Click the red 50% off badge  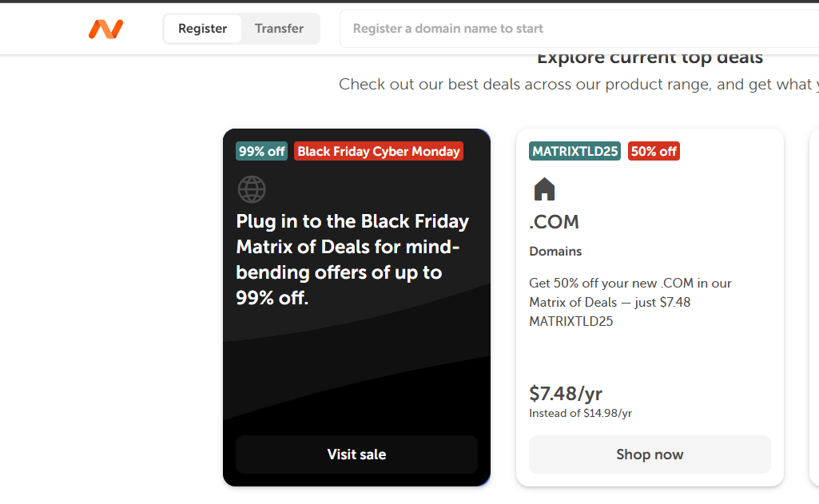click(654, 152)
